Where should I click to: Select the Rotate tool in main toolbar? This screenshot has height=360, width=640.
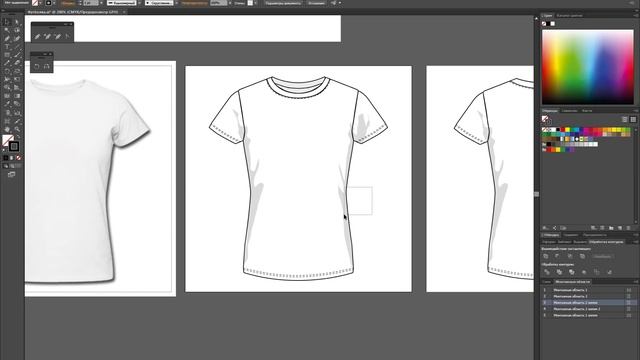[x=7, y=71]
